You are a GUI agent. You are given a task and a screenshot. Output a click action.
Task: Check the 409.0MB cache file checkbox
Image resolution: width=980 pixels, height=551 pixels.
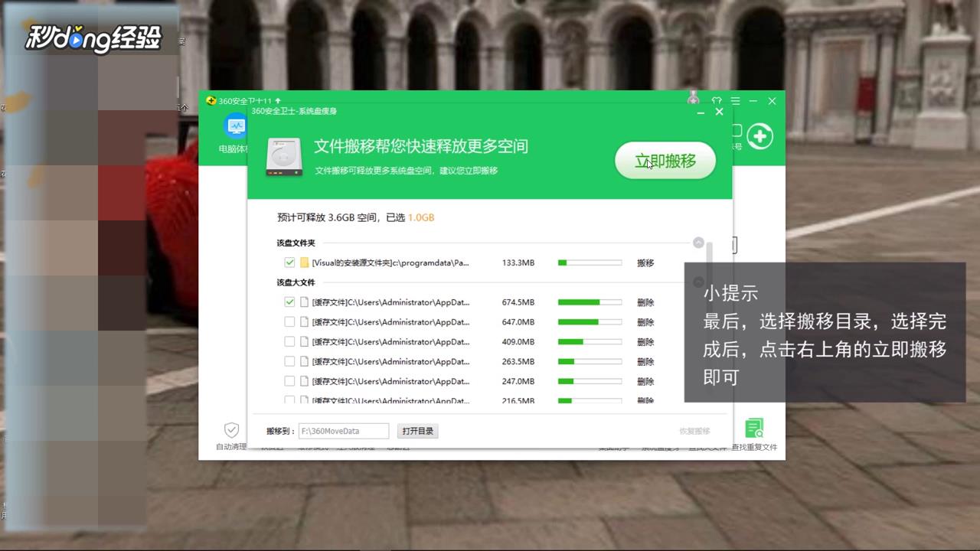(x=289, y=342)
